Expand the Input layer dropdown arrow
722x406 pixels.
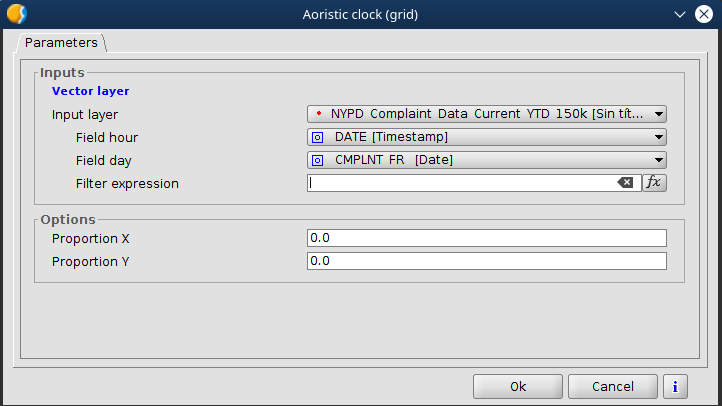tap(659, 114)
